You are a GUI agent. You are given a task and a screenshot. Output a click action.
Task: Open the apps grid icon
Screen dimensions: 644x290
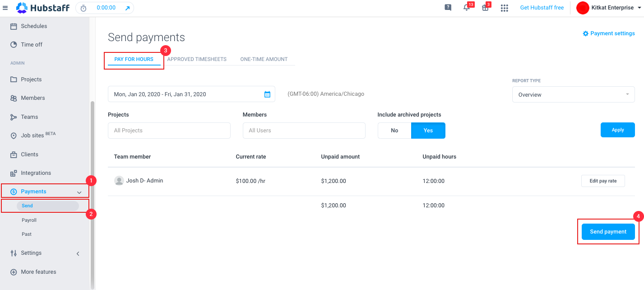(x=505, y=8)
